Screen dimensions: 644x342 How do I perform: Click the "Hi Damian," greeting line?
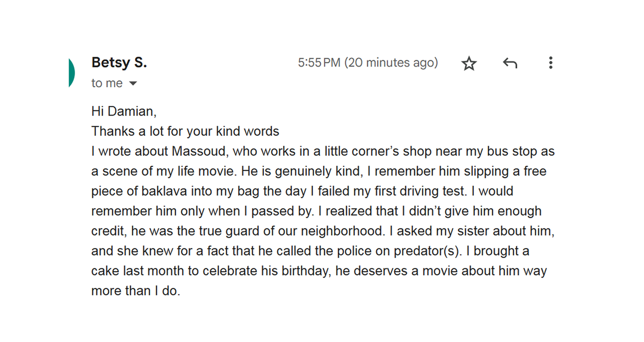pos(124,111)
